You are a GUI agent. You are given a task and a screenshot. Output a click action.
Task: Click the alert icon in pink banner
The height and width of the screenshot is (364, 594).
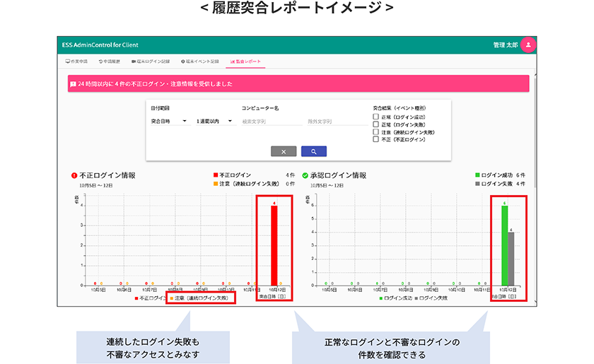coord(74,84)
